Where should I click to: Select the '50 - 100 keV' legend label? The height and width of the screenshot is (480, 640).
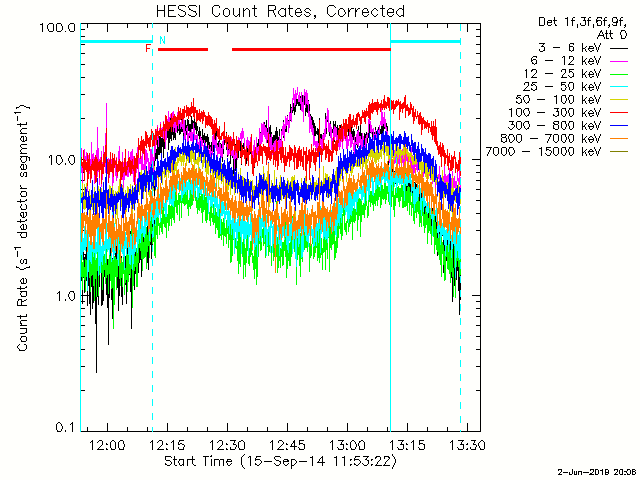coord(558,100)
